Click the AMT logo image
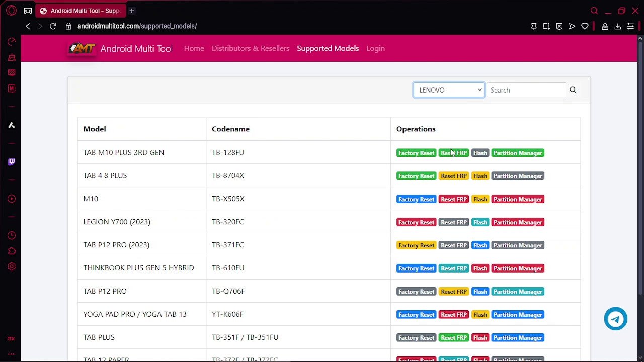Screen dimensions: 644x362 click(x=82, y=49)
